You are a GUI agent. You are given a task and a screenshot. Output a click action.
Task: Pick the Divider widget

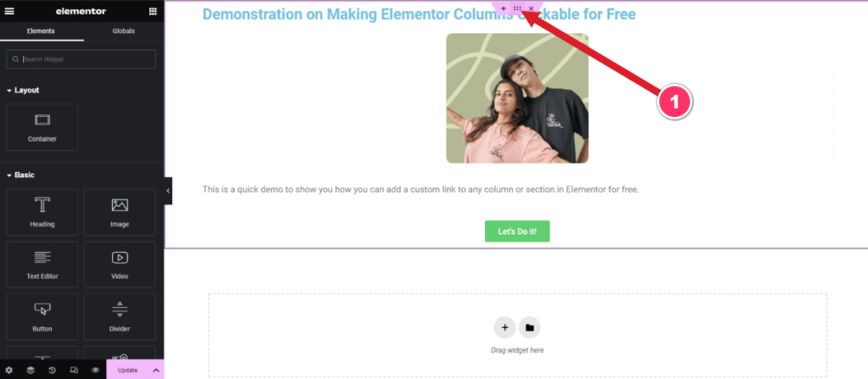click(x=120, y=316)
